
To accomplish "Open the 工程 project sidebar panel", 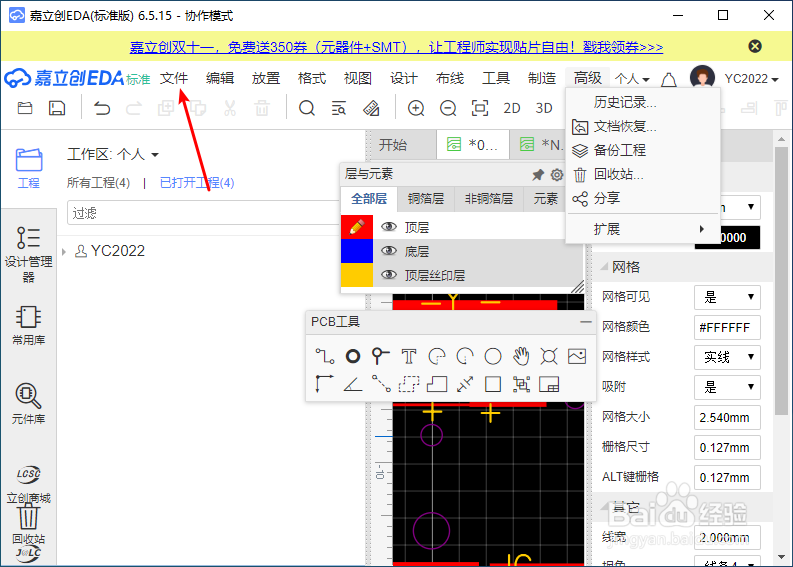I will pyautogui.click(x=29, y=168).
